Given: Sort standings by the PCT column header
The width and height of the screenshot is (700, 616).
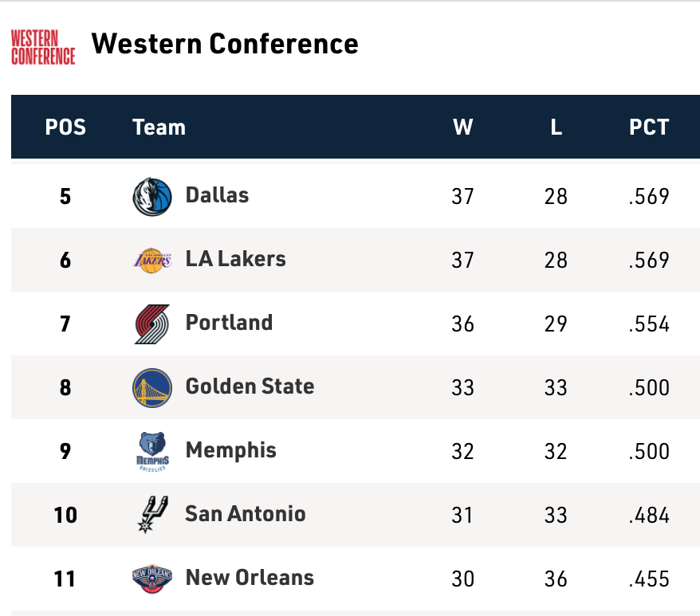Looking at the screenshot, I should coord(649,128).
